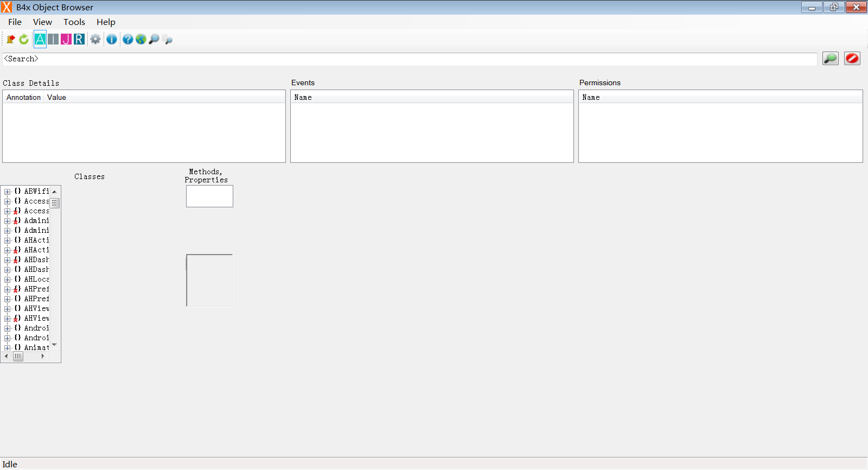Click the class tree scroll-right arrow
This screenshot has width=868, height=470.
coord(43,357)
